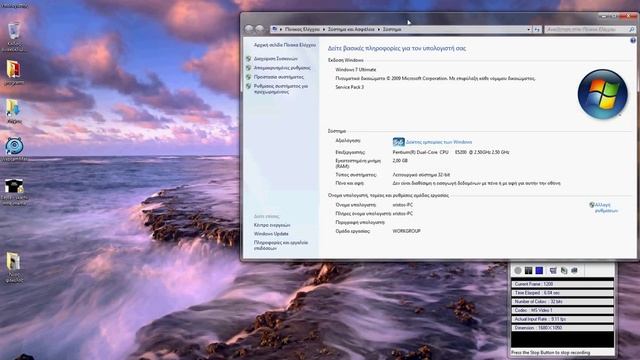The height and width of the screenshot is (360, 640).
Task: Click the search magnifier icon
Action: point(631,29)
